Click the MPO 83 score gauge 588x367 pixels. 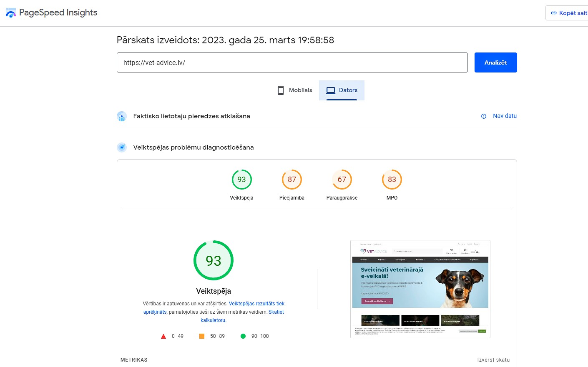coord(392,180)
